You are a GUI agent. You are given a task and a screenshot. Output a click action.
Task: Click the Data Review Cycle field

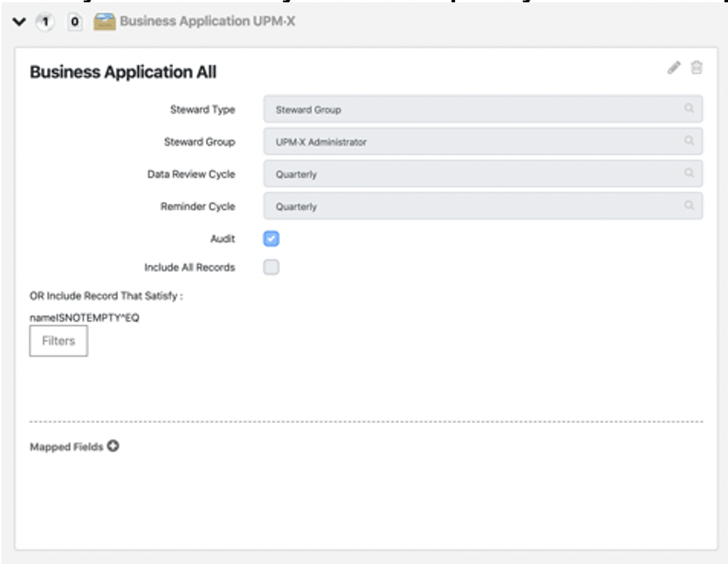pos(483,174)
